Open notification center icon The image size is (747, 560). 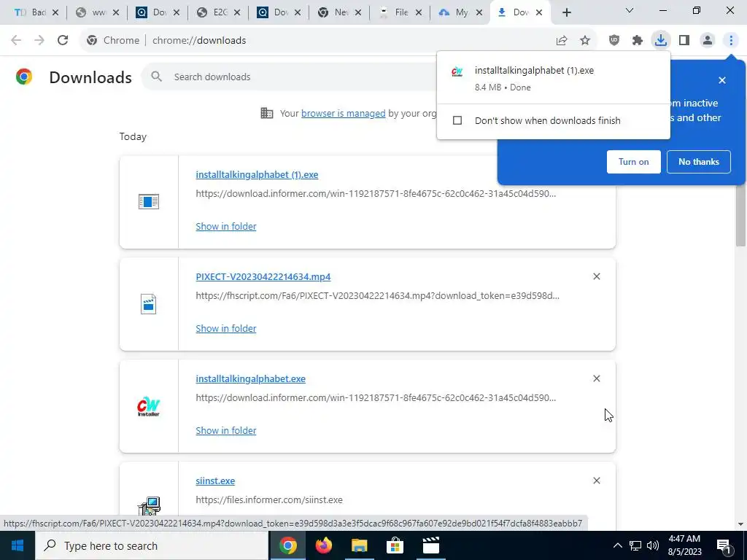click(x=724, y=545)
